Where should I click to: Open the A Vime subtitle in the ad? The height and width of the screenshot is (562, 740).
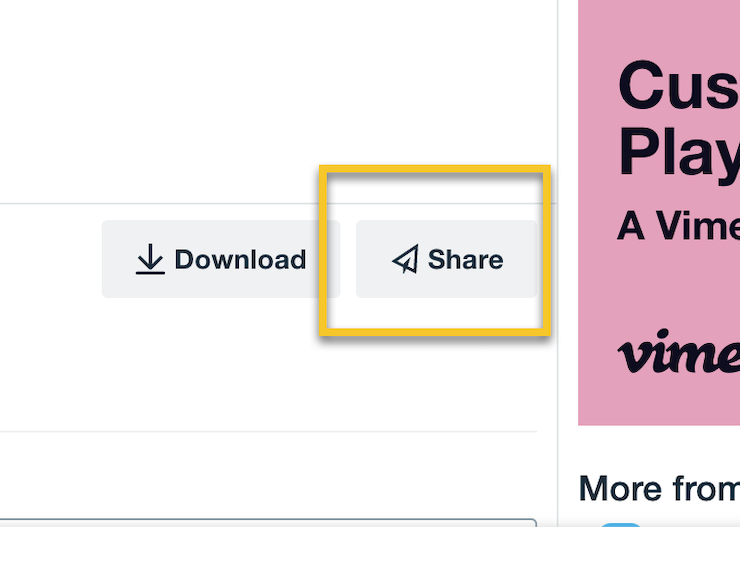point(679,226)
